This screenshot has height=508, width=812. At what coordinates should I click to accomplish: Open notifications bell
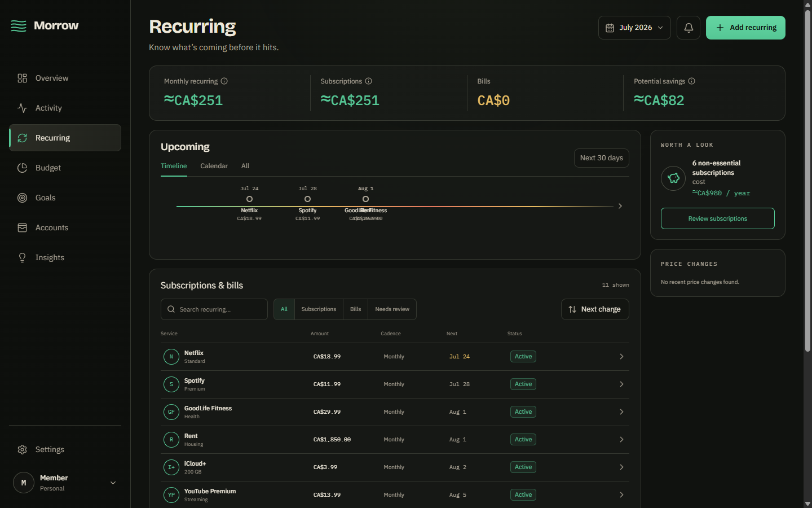tap(689, 28)
